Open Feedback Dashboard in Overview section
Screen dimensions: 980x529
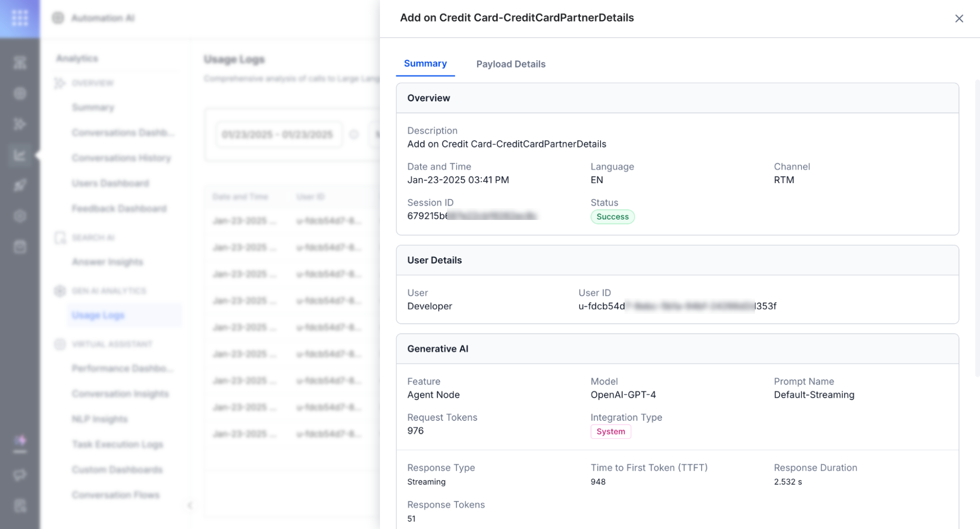(x=119, y=209)
